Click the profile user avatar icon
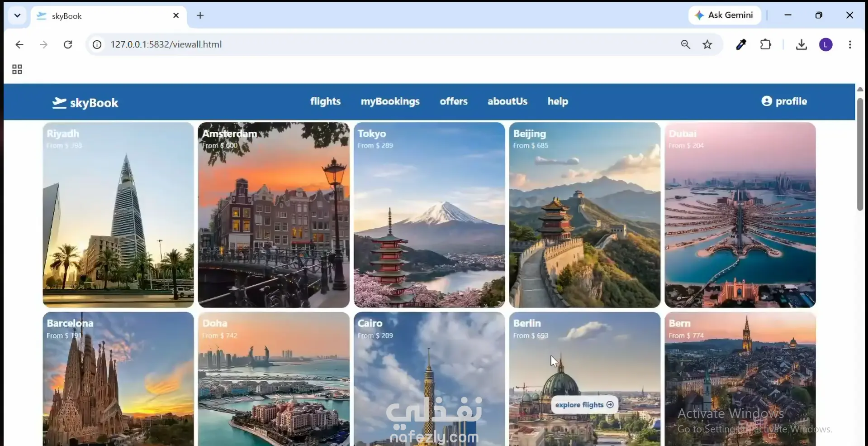The width and height of the screenshot is (868, 446). click(x=767, y=101)
